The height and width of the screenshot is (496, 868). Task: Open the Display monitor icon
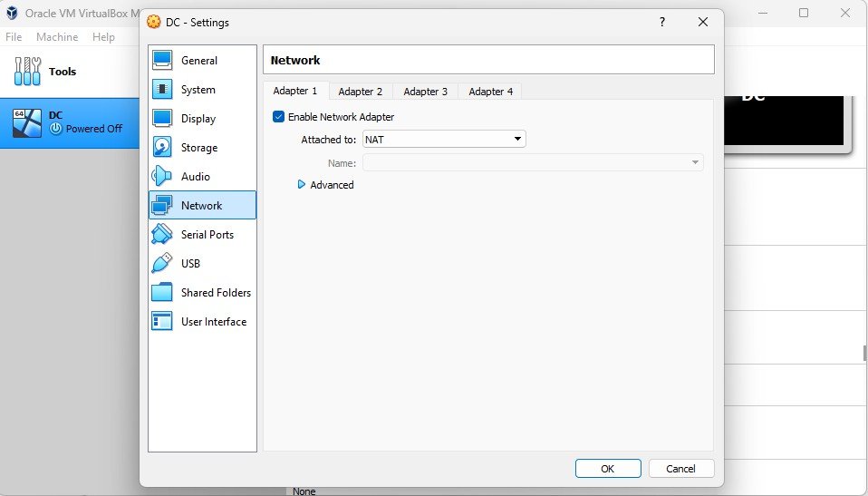[162, 118]
